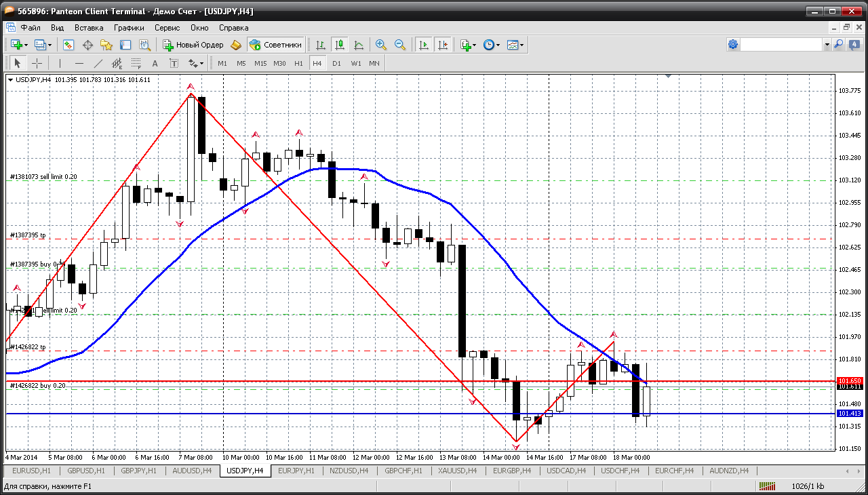Select the horizontal line tool
The image size is (868, 495).
click(x=79, y=63)
